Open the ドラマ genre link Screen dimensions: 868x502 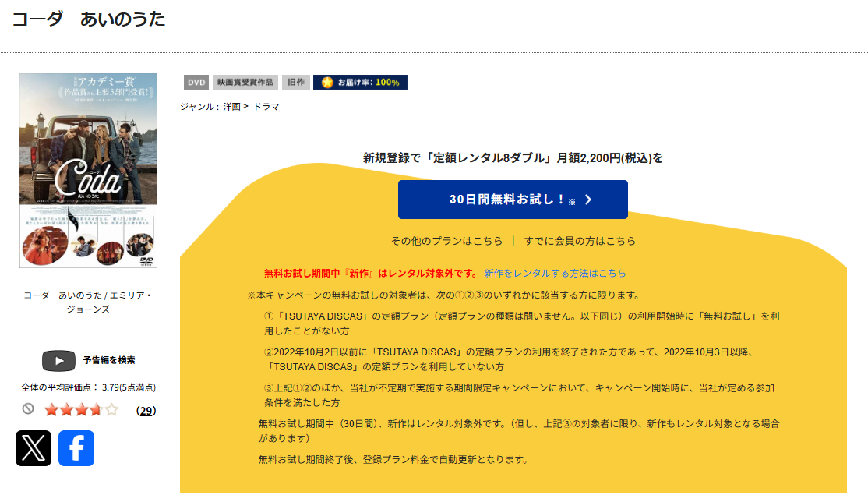(266, 107)
